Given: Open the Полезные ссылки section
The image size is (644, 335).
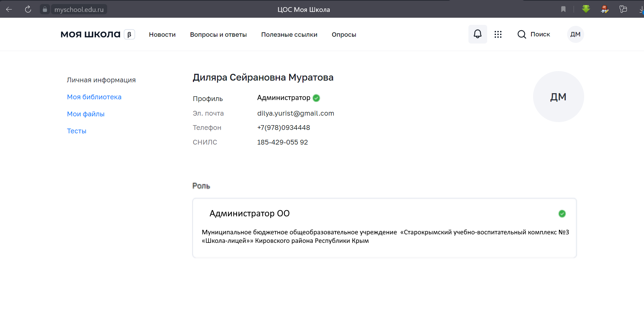Looking at the screenshot, I should (289, 35).
